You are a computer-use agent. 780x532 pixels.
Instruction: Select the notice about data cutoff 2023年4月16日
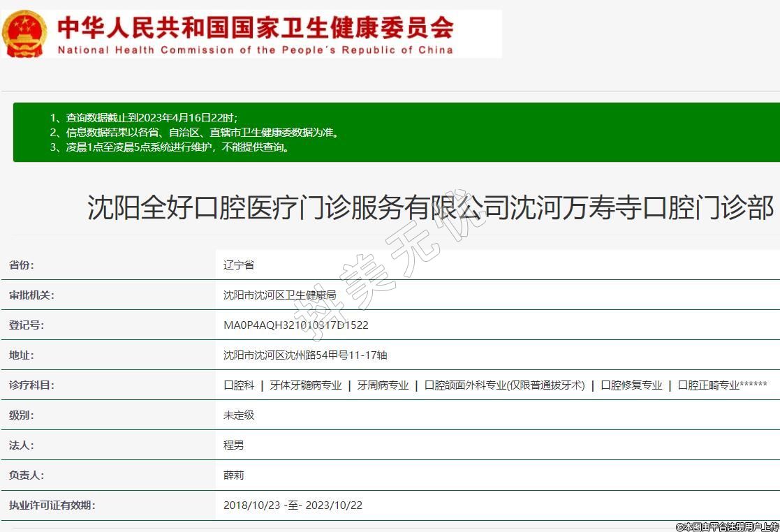coord(144,118)
